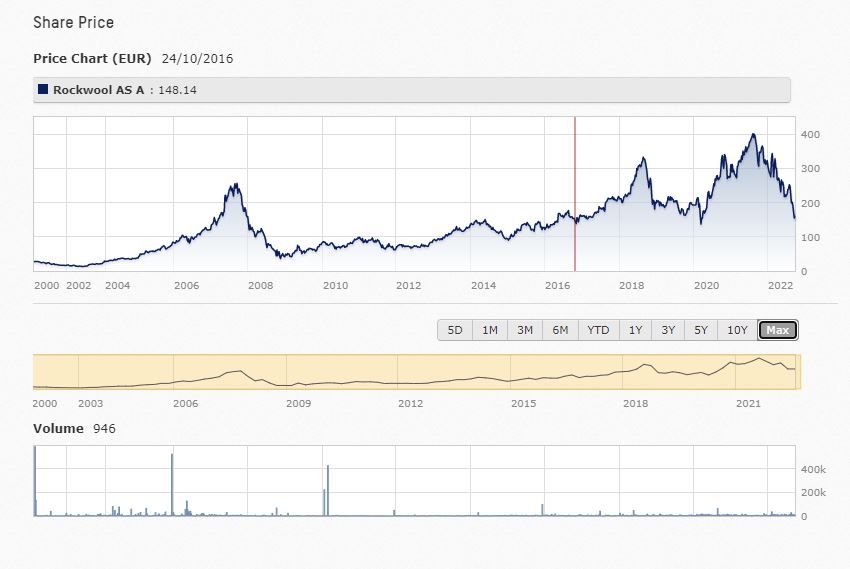Switch chart to 3M range
The width and height of the screenshot is (850, 569).
[525, 330]
